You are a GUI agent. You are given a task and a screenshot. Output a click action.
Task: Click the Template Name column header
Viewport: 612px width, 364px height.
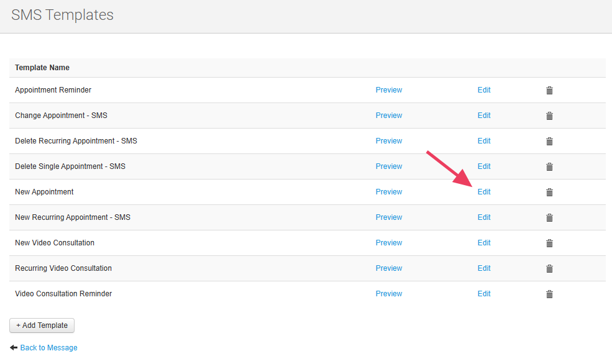pyautogui.click(x=42, y=68)
